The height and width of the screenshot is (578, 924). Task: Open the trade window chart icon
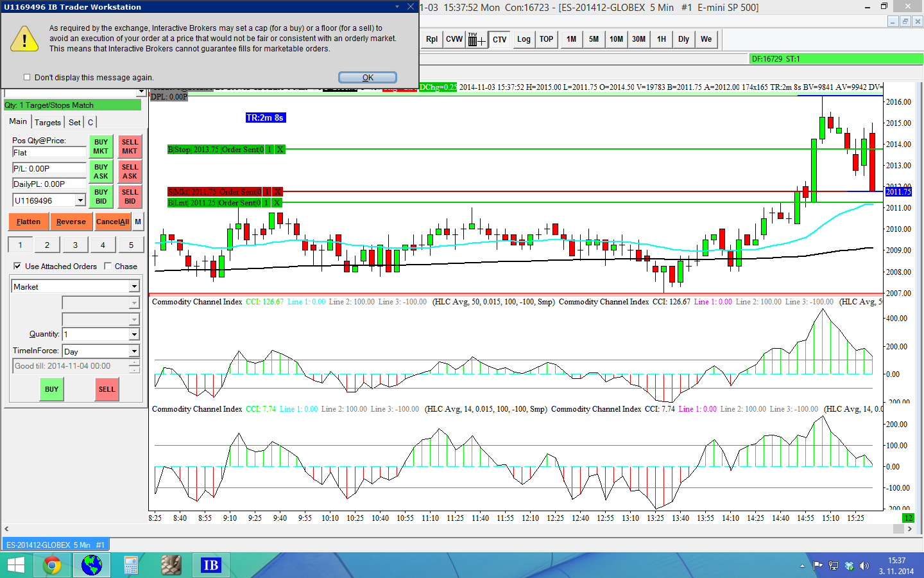[476, 40]
